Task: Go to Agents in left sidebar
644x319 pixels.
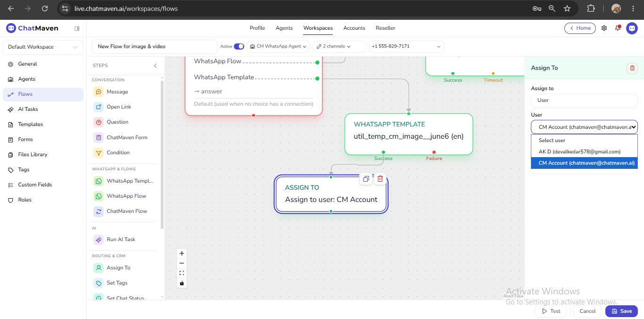Action: [x=43, y=79]
